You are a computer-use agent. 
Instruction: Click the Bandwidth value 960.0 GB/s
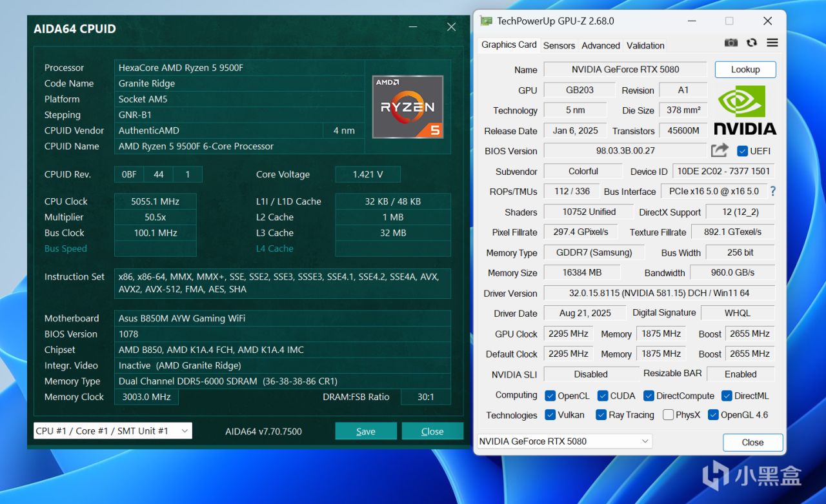[x=732, y=272]
